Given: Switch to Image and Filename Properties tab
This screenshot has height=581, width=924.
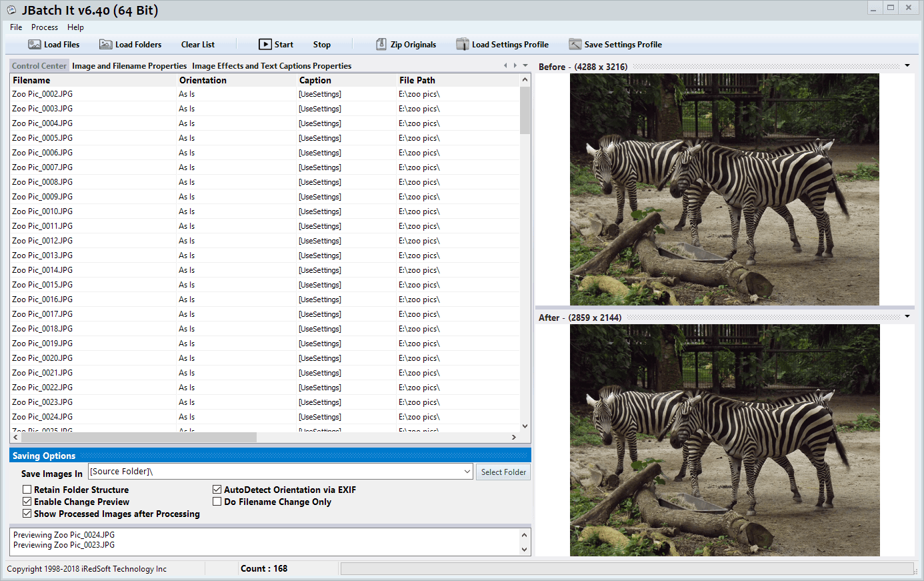Looking at the screenshot, I should pos(129,66).
